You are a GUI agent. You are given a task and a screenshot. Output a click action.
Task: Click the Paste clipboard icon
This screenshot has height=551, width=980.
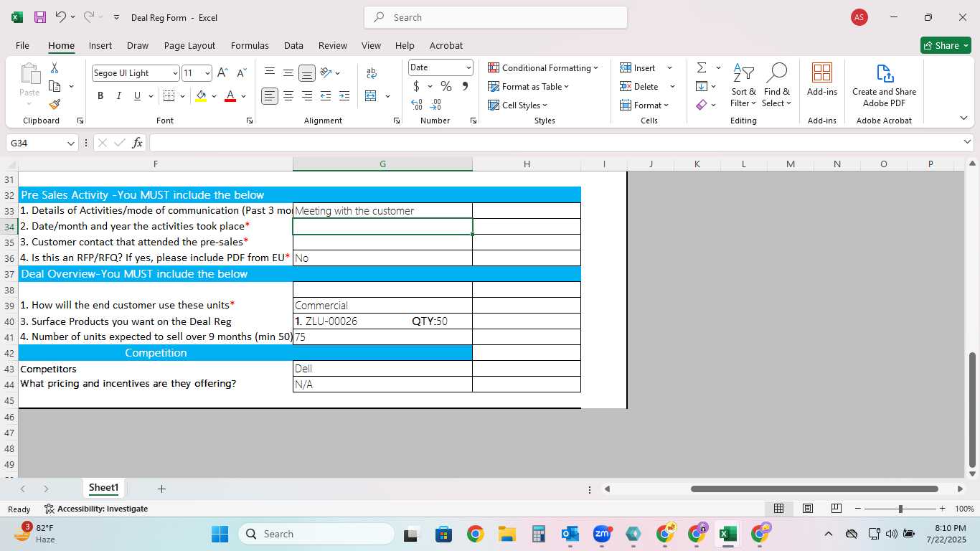(29, 74)
